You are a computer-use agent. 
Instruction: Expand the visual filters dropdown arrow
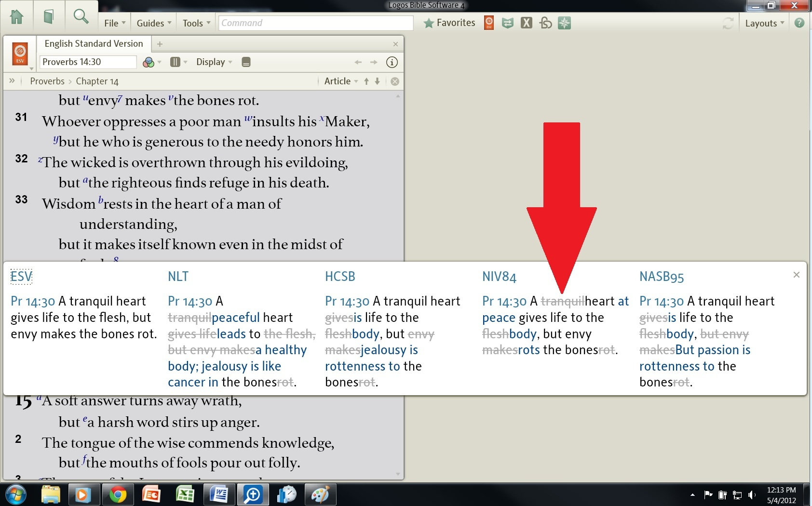[159, 62]
